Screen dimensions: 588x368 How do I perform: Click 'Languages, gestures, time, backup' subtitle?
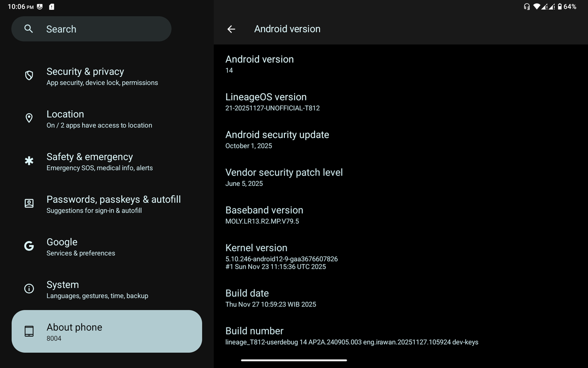pos(97,296)
